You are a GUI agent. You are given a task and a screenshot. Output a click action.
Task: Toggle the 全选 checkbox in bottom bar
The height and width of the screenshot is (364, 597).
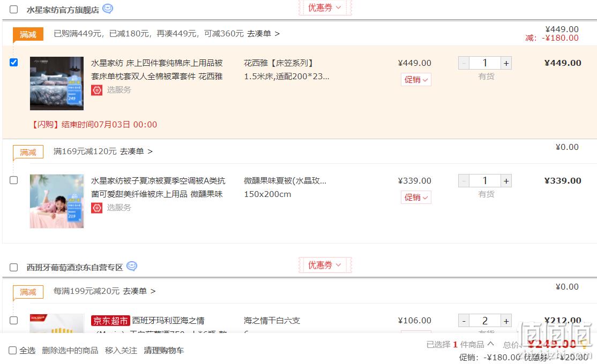pyautogui.click(x=12, y=350)
